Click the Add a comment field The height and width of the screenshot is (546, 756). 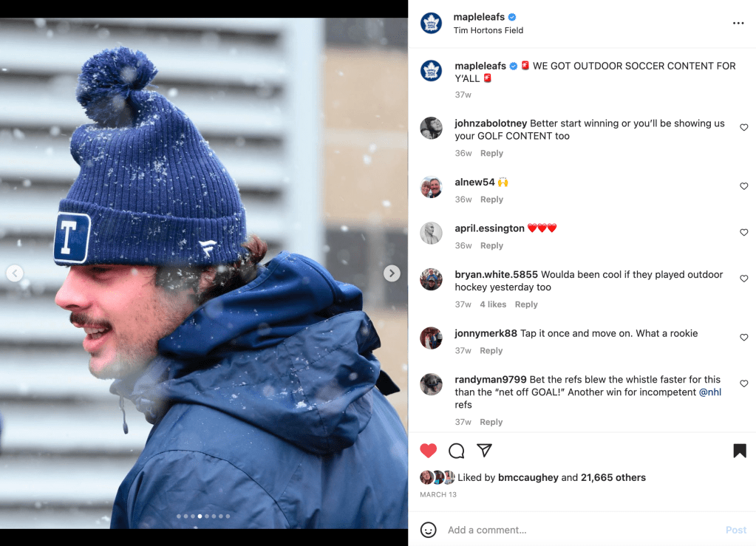582,530
